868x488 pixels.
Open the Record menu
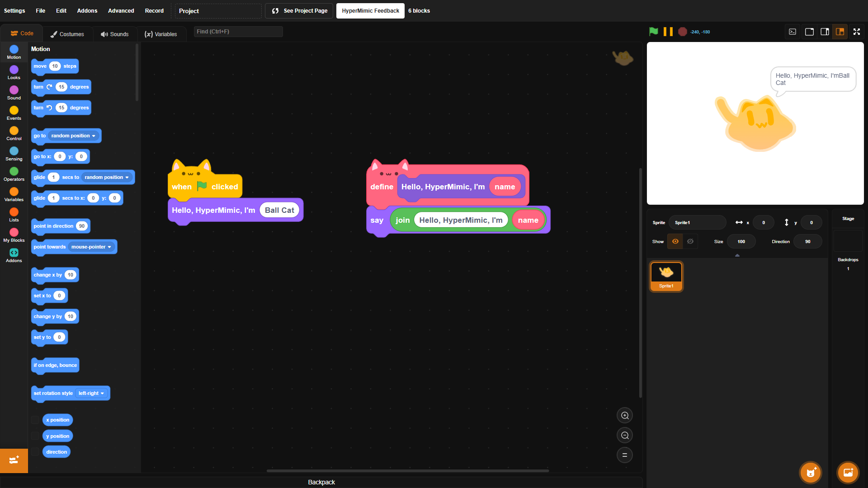click(154, 11)
